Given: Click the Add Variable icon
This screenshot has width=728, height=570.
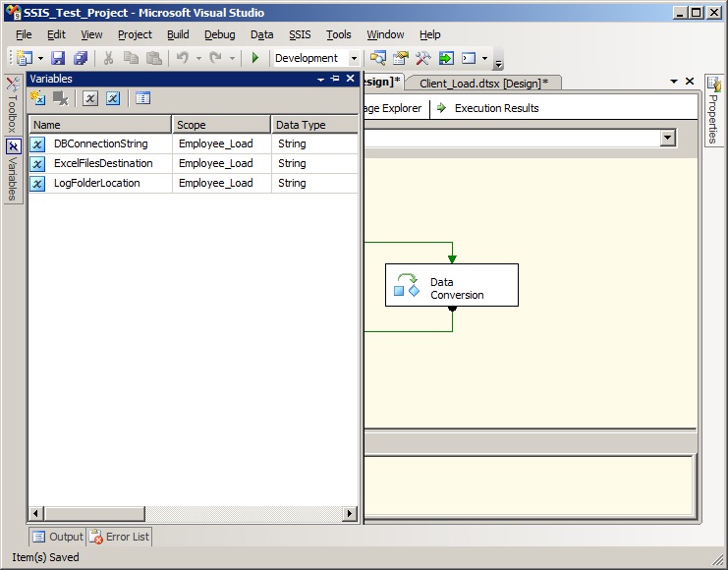Looking at the screenshot, I should [38, 98].
